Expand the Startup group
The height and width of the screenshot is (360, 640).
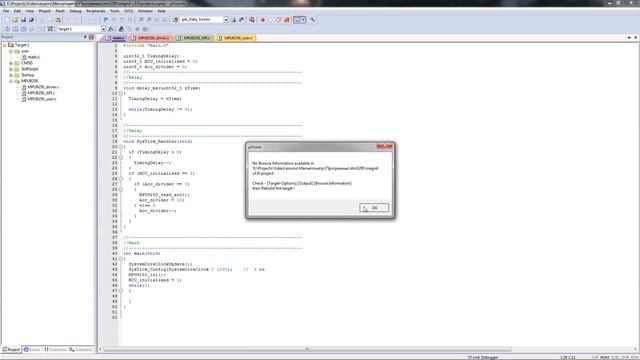(x=11, y=75)
